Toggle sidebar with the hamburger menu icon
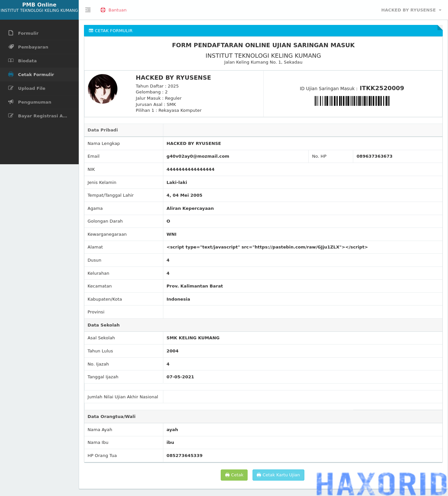The height and width of the screenshot is (496, 448). pyautogui.click(x=88, y=10)
